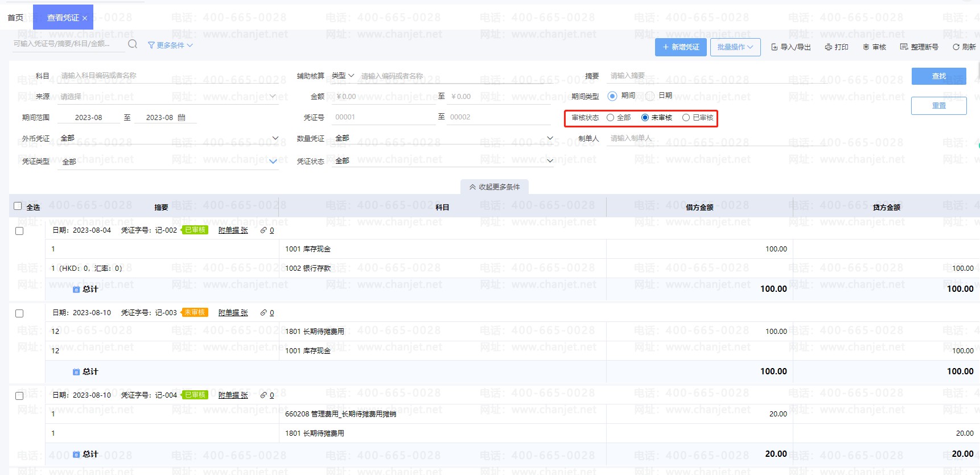This screenshot has height=475, width=980.
Task: Click attachment link icon for voucher 记-004
Action: (263, 395)
